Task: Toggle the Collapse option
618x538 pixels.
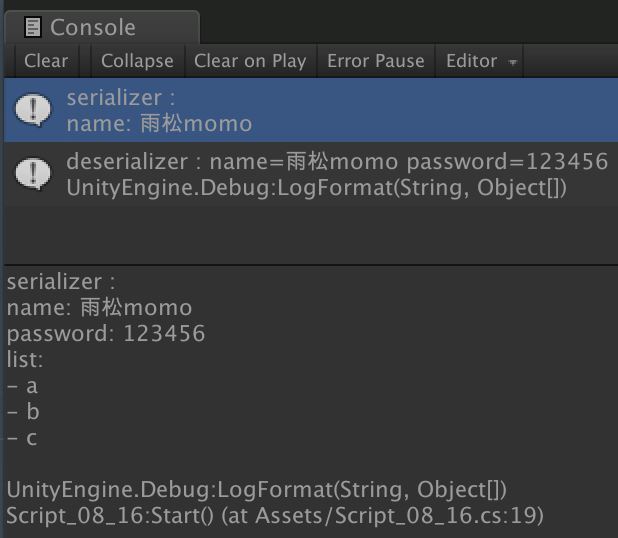Action: tap(137, 61)
